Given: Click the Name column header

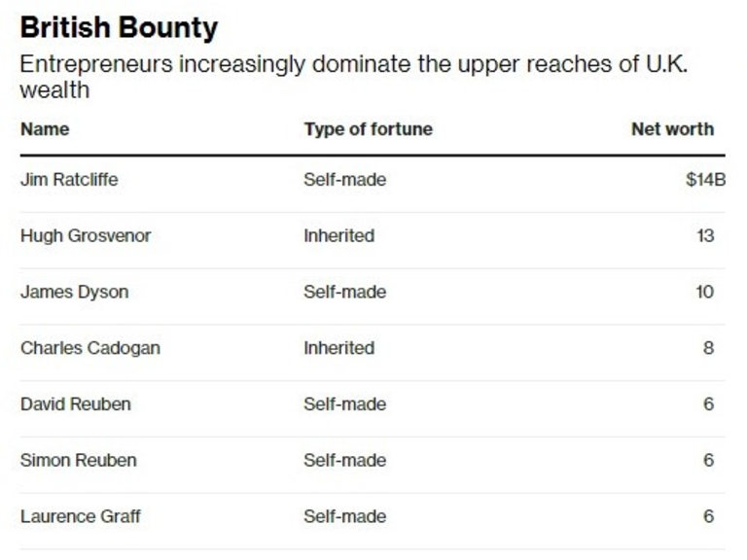Looking at the screenshot, I should [x=45, y=129].
